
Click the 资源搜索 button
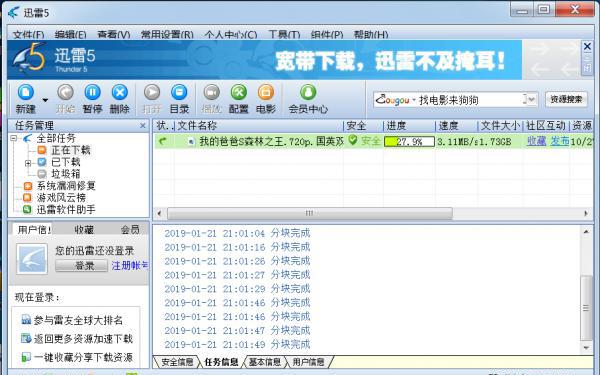[566, 99]
